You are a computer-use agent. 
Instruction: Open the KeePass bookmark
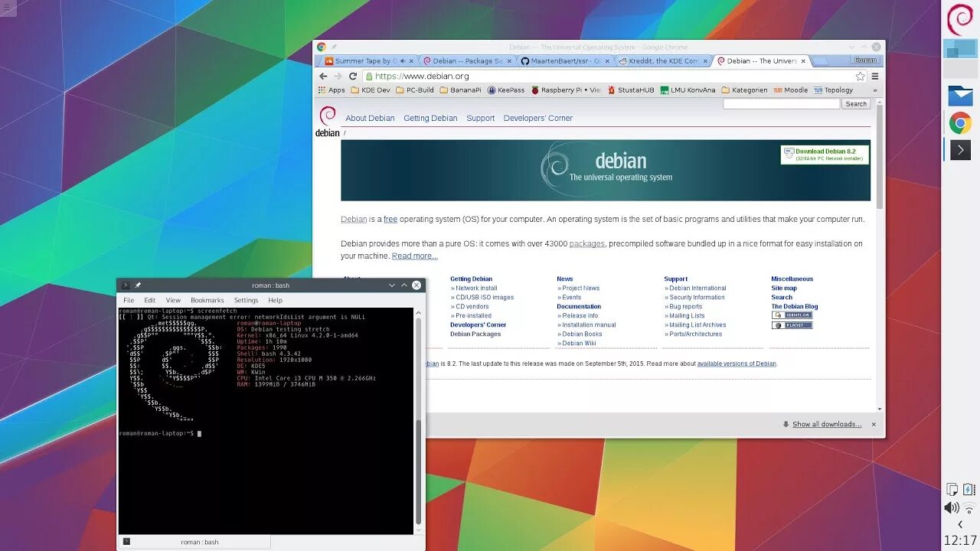click(506, 90)
